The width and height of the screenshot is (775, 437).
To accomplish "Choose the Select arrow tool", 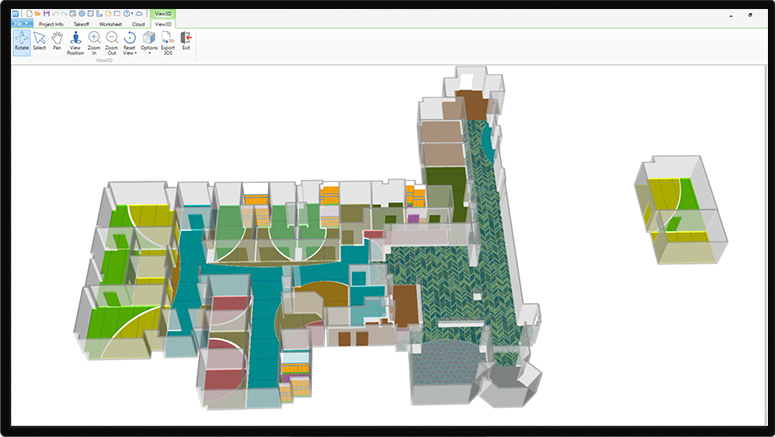I will tap(39, 41).
